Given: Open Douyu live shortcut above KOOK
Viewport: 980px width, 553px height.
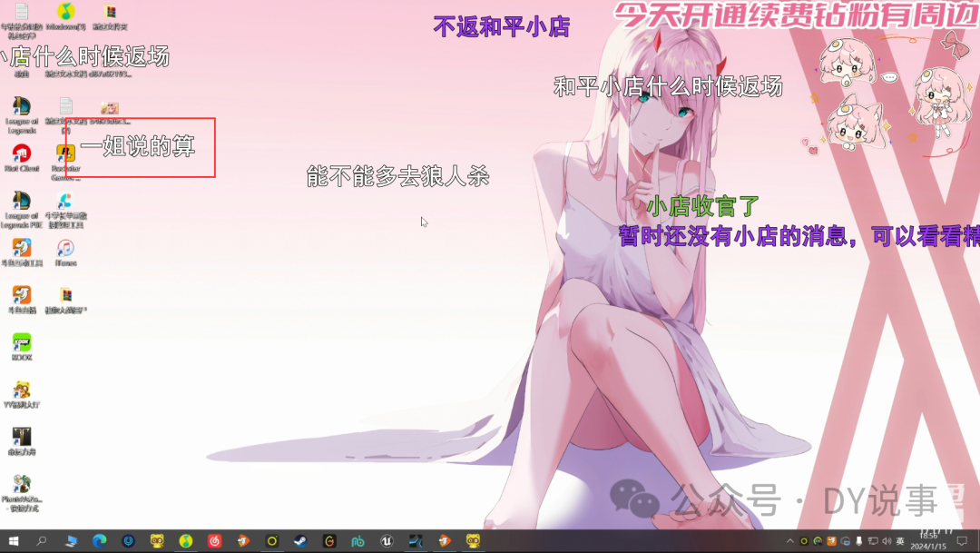Looking at the screenshot, I should (22, 300).
